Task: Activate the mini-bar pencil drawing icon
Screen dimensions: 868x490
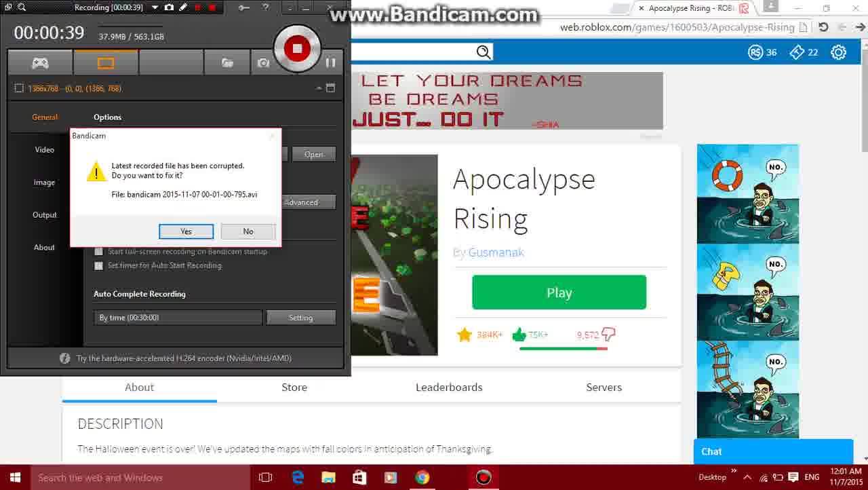Action: tap(183, 7)
